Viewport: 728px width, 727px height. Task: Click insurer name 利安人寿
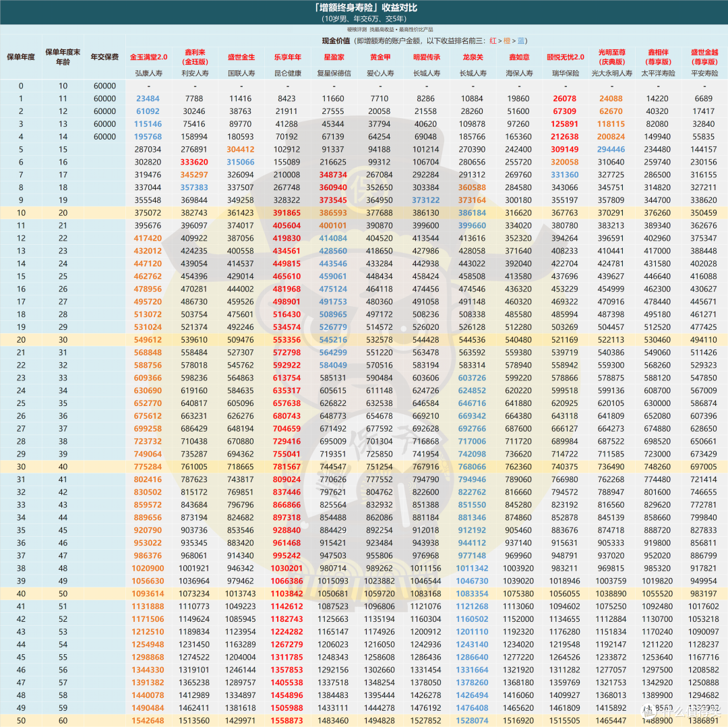coord(195,73)
